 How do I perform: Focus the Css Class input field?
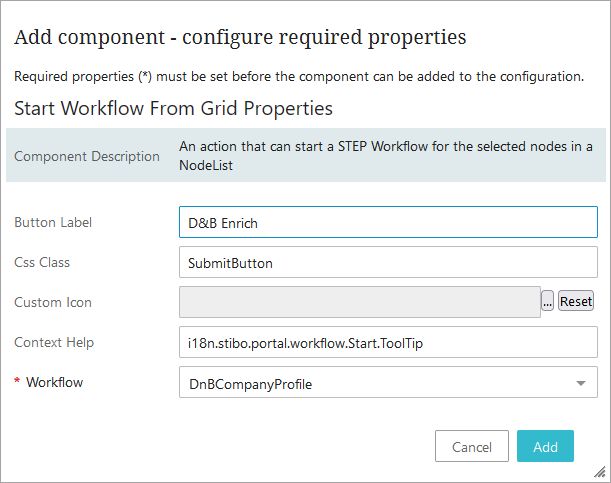click(387, 262)
